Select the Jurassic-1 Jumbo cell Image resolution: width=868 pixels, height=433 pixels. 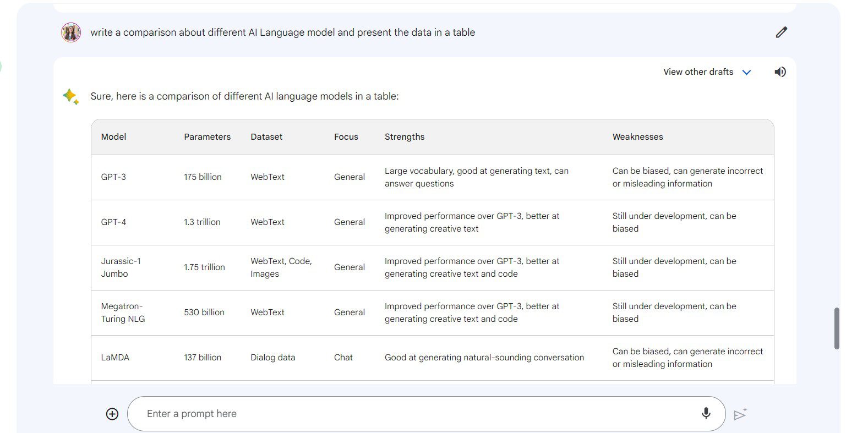click(x=121, y=267)
